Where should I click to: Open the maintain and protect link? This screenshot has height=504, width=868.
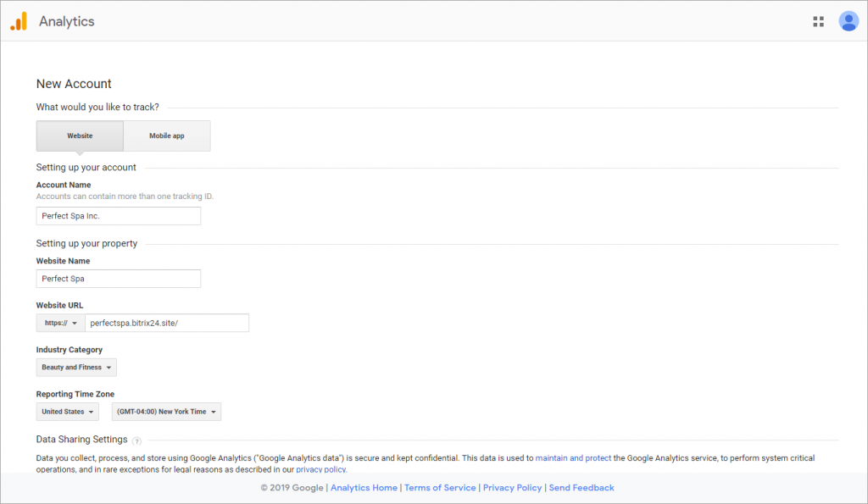(573, 458)
